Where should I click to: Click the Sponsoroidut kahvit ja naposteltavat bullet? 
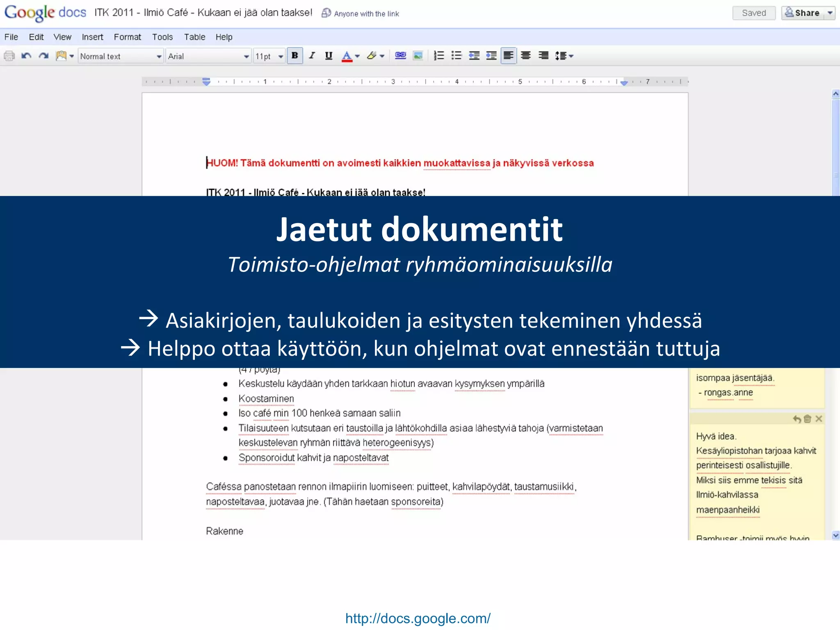tap(314, 458)
